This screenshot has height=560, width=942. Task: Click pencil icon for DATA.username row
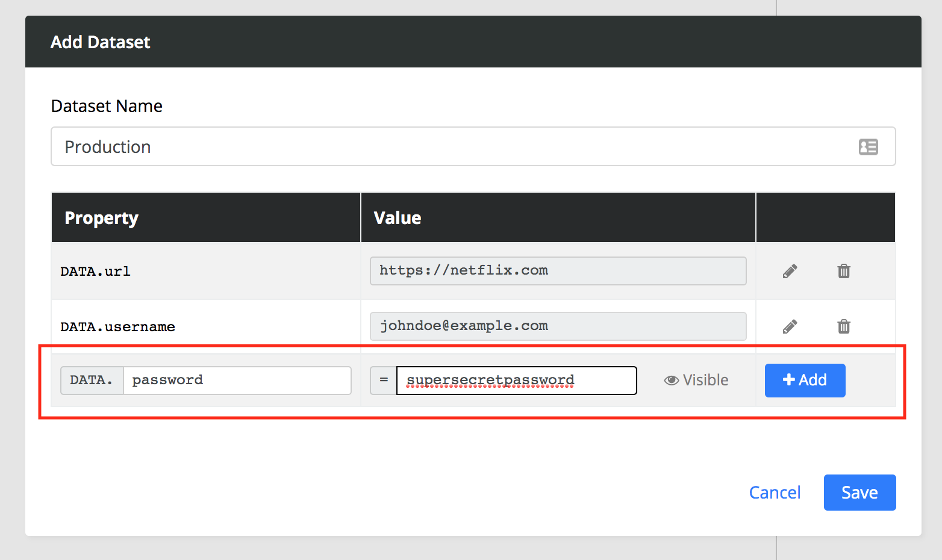pyautogui.click(x=790, y=327)
